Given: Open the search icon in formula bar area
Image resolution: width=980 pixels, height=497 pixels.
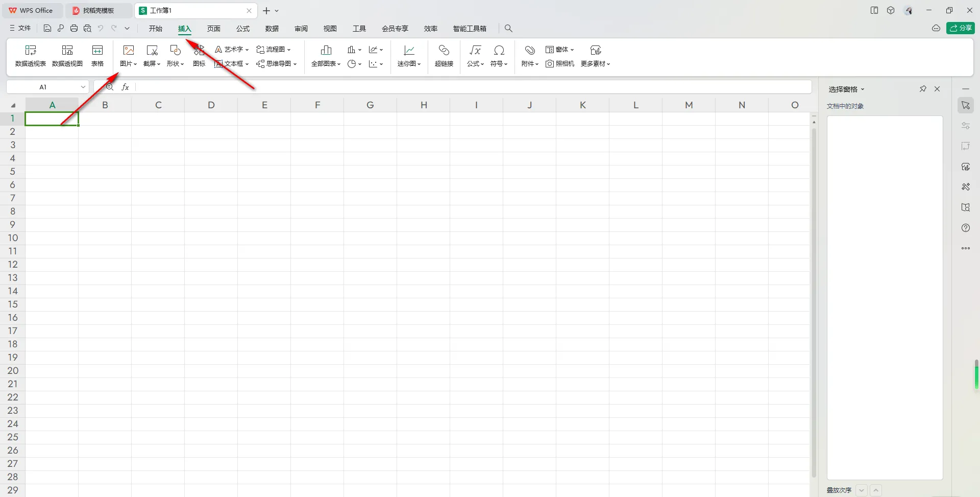Looking at the screenshot, I should 109,86.
